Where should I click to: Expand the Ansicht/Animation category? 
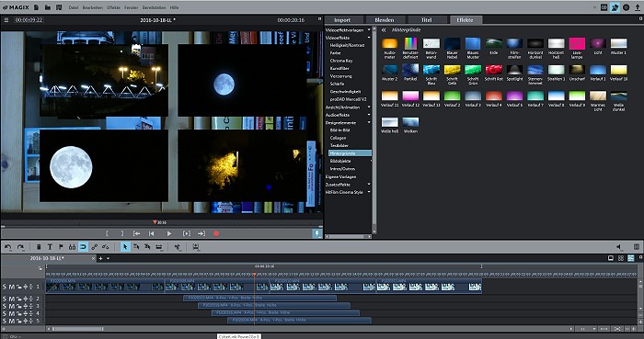click(369, 107)
